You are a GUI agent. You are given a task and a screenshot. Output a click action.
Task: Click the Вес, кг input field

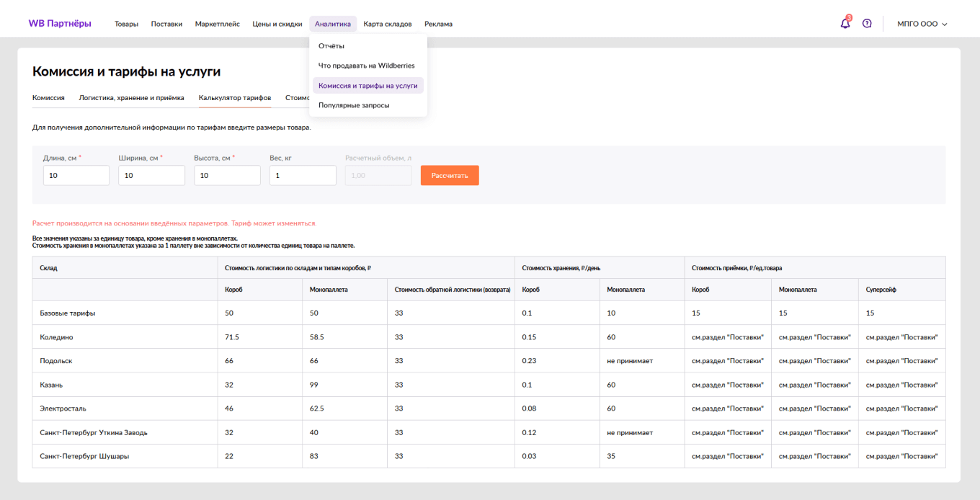[x=303, y=175]
